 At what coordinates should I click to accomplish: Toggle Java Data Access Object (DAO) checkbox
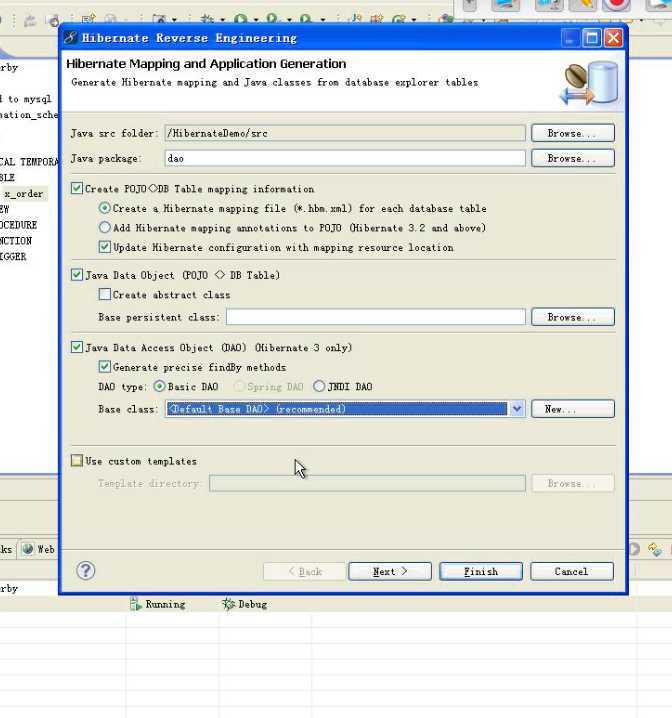point(77,347)
